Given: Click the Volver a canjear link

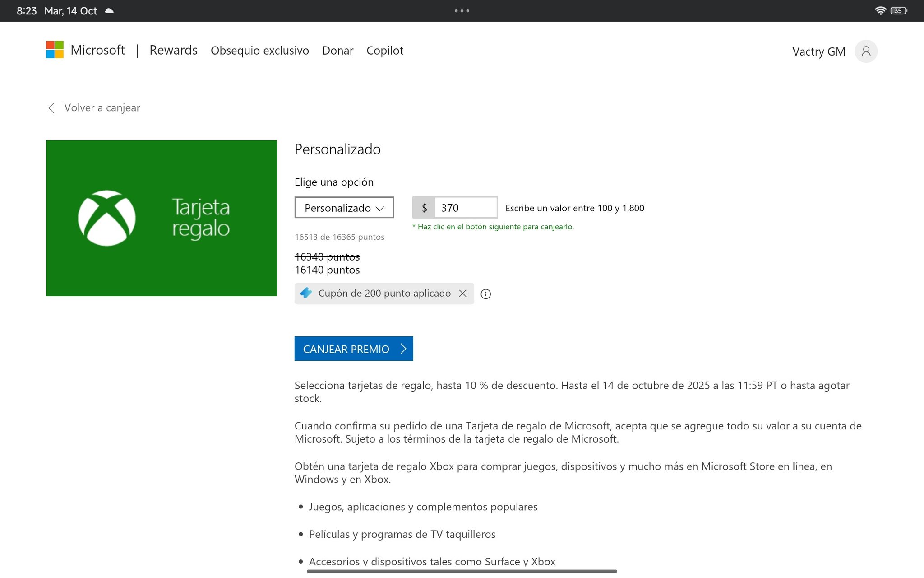Looking at the screenshot, I should [x=102, y=108].
